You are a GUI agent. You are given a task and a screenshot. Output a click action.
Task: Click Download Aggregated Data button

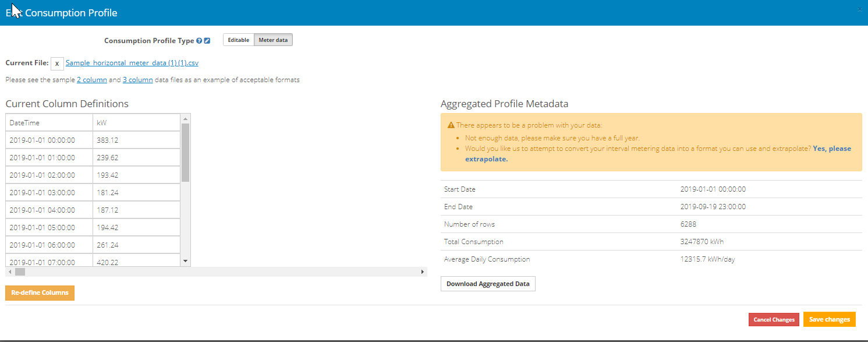[x=488, y=284]
